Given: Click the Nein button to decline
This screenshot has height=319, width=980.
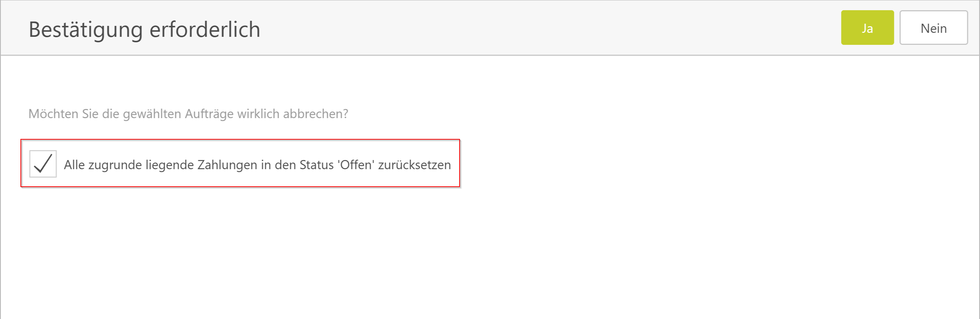Looking at the screenshot, I should [x=933, y=28].
